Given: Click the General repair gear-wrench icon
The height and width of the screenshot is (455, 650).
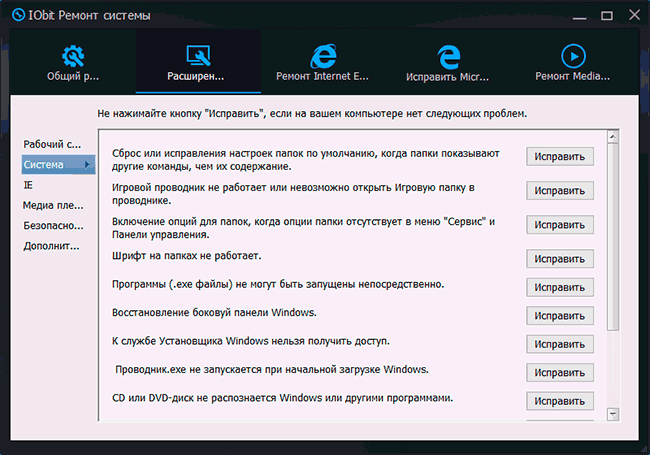Looking at the screenshot, I should [73, 56].
